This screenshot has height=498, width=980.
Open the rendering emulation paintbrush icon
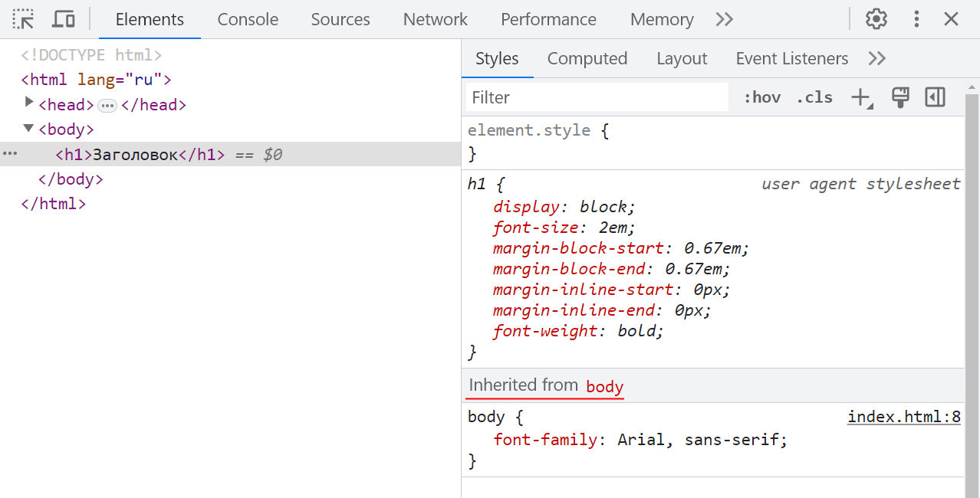click(x=900, y=97)
